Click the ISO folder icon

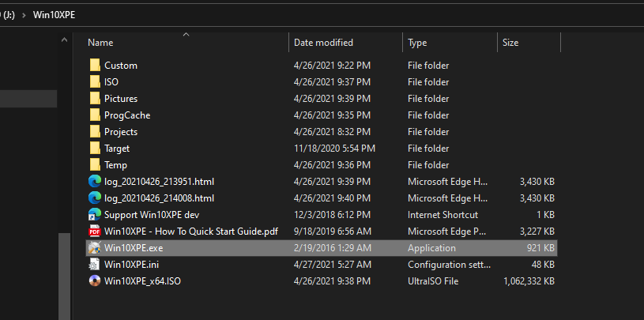(x=95, y=82)
